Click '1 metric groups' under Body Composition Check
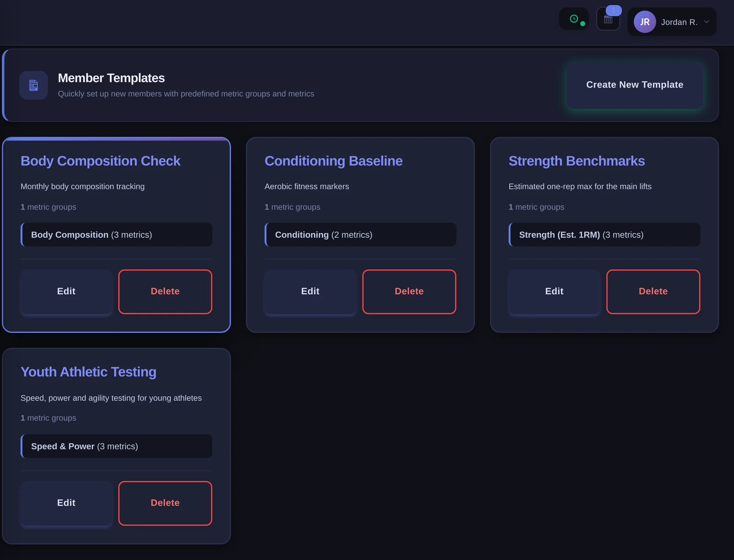 48,207
